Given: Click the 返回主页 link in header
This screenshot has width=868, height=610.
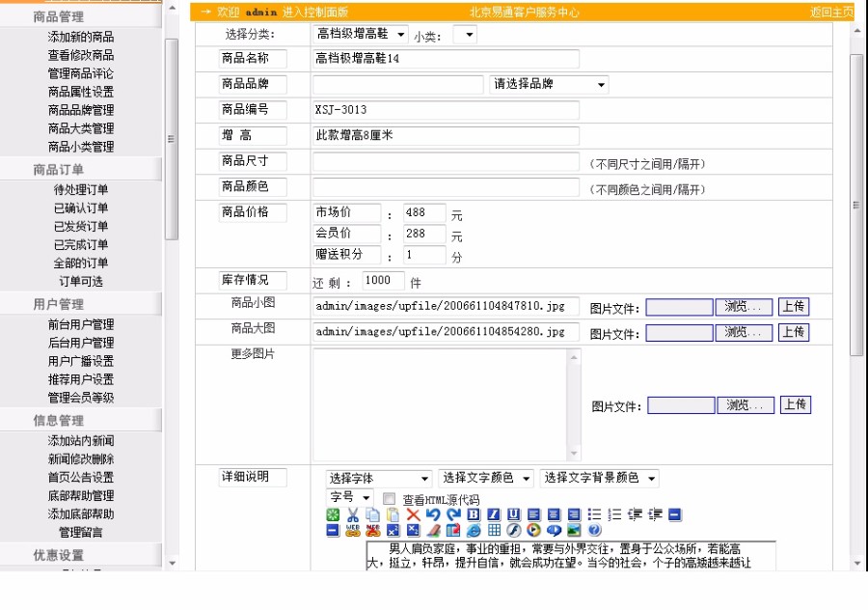Looking at the screenshot, I should tap(831, 13).
